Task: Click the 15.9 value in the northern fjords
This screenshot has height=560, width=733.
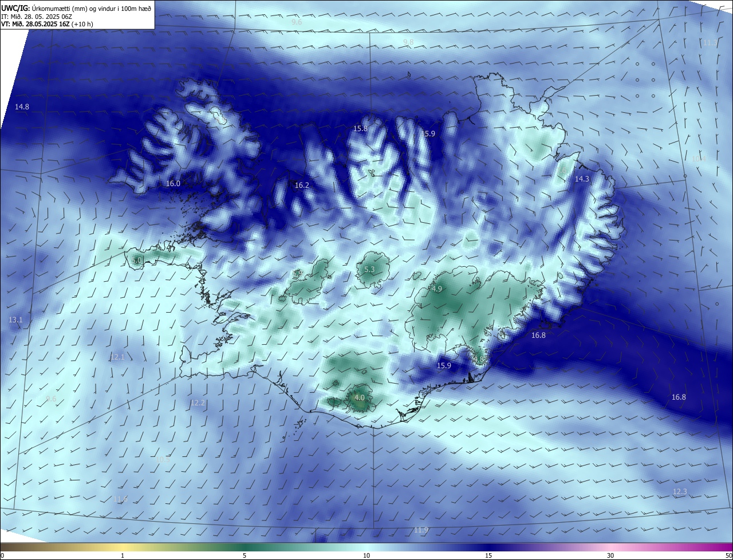Action: tap(428, 134)
